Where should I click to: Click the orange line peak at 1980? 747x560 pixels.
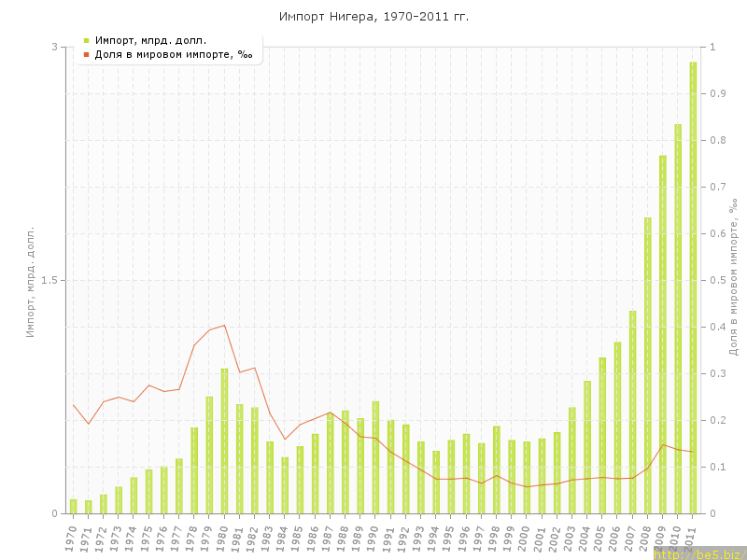pyautogui.click(x=224, y=326)
